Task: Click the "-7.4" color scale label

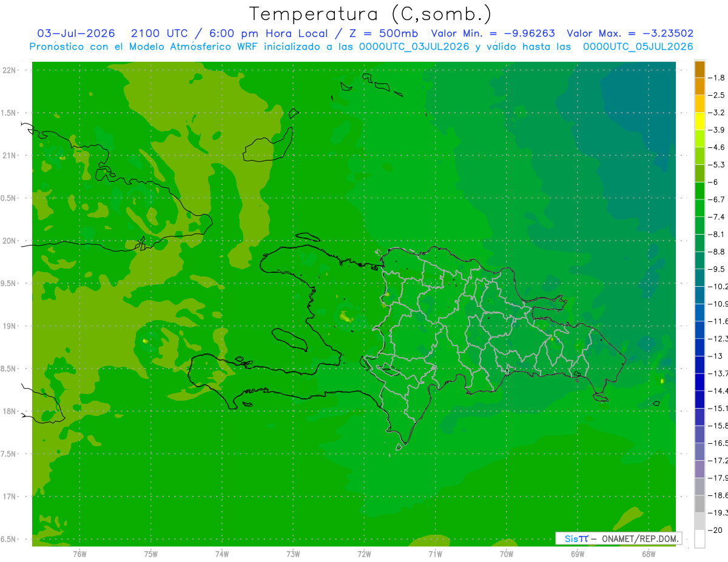Action: coord(716,217)
